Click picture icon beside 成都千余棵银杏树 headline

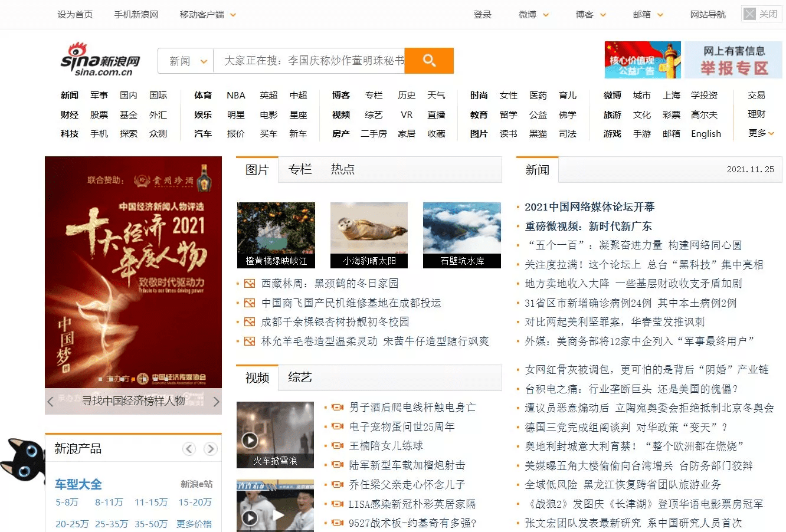pos(250,322)
